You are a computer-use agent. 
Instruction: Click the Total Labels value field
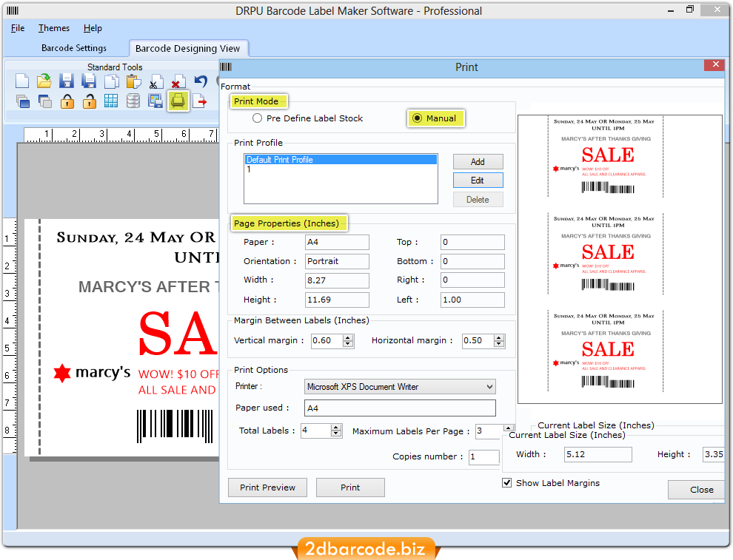[x=316, y=430]
